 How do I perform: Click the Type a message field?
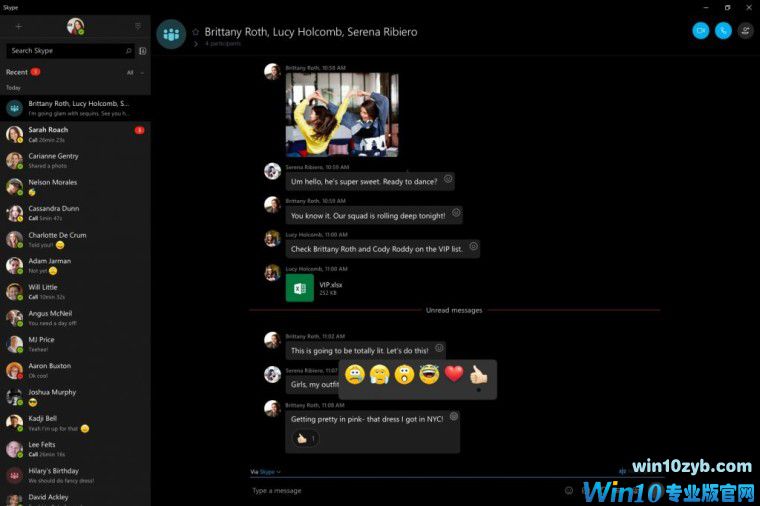coord(405,490)
